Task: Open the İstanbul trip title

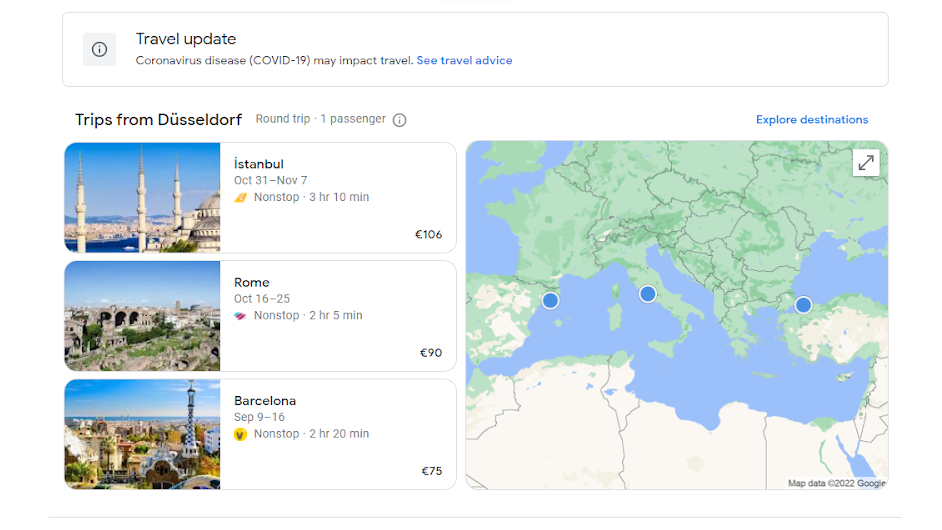Action: pos(259,164)
